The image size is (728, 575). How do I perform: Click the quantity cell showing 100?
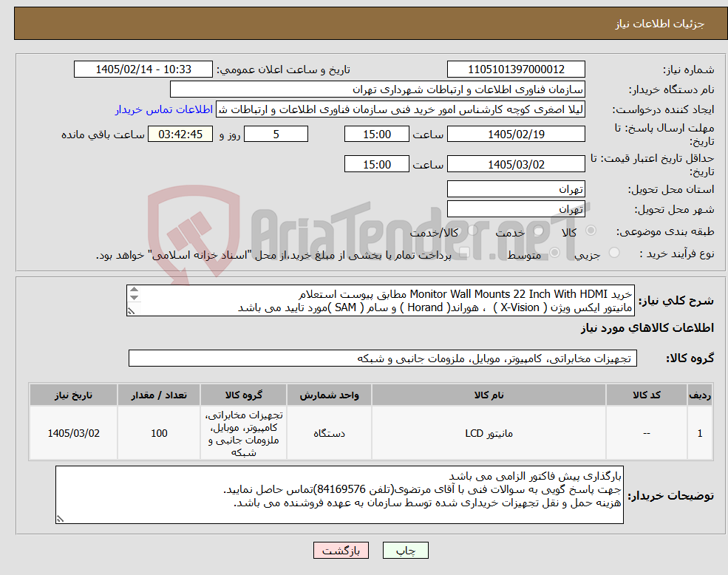click(x=159, y=433)
